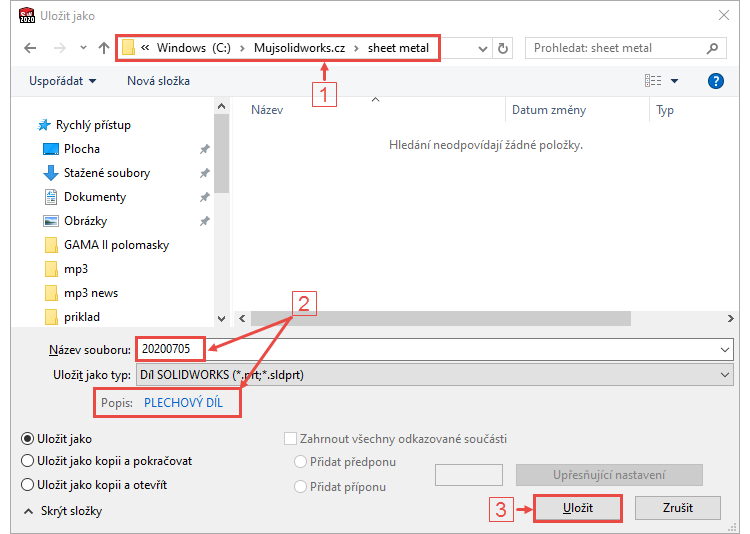Open the Uložit jako typ combo box
This screenshot has height=534, width=750.
click(434, 375)
